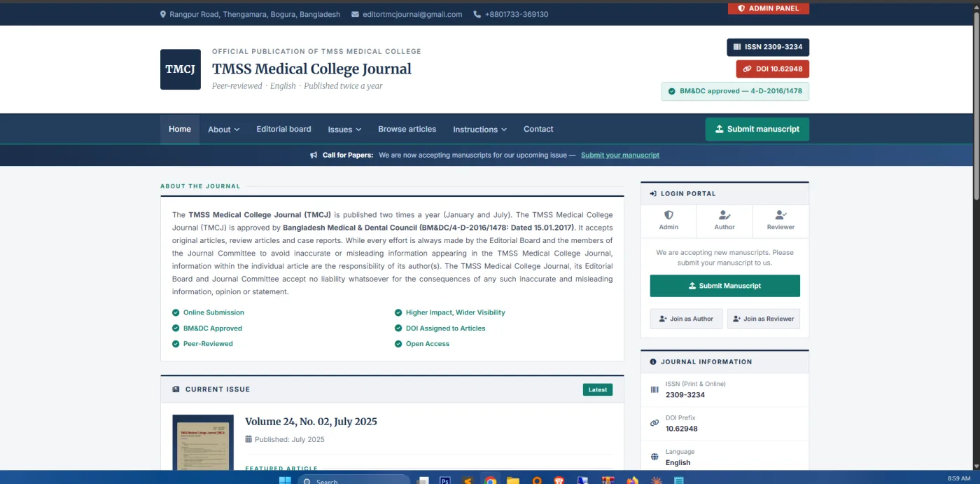Click the globe icon beside Language

click(x=654, y=457)
